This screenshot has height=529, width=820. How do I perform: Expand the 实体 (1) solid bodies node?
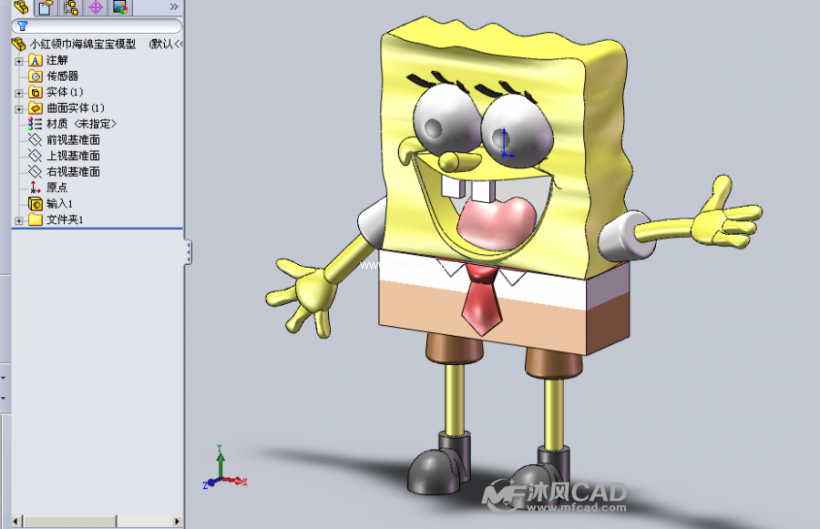[x=19, y=93]
